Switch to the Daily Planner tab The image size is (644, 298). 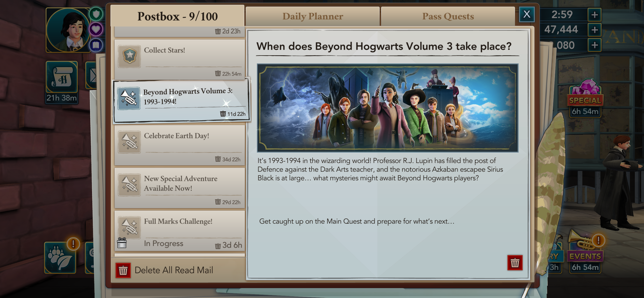(x=313, y=16)
